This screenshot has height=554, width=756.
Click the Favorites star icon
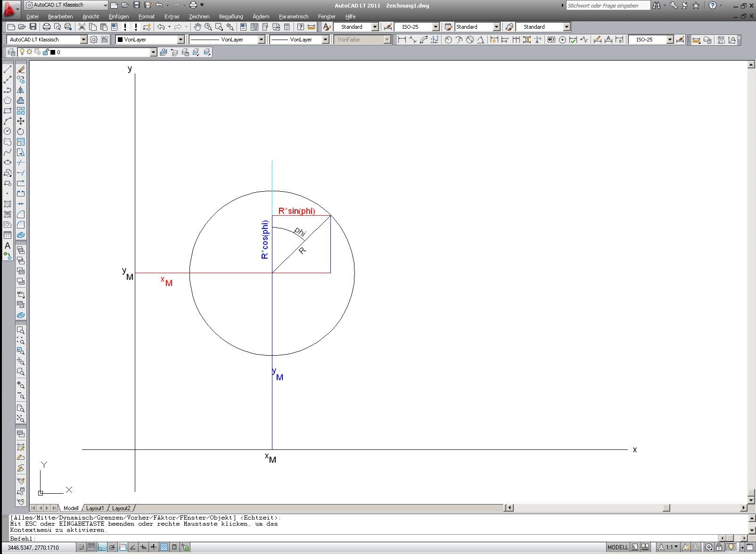696,6
